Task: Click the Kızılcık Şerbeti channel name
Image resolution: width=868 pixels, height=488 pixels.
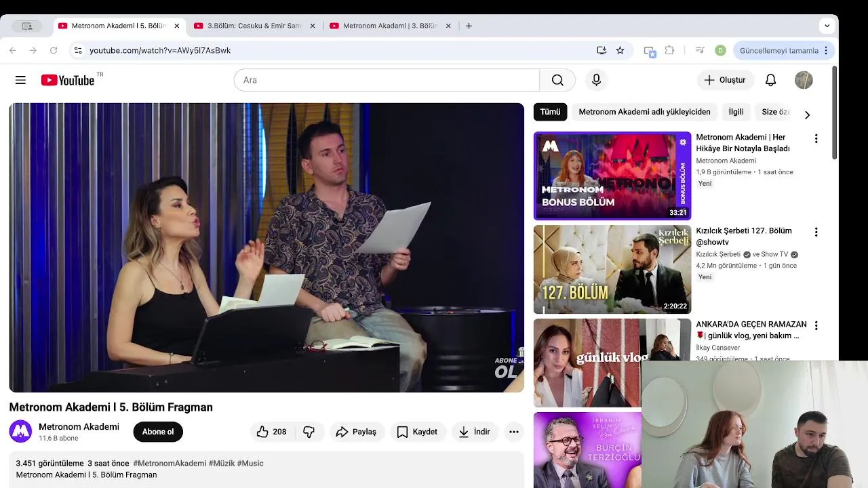Action: [718, 254]
